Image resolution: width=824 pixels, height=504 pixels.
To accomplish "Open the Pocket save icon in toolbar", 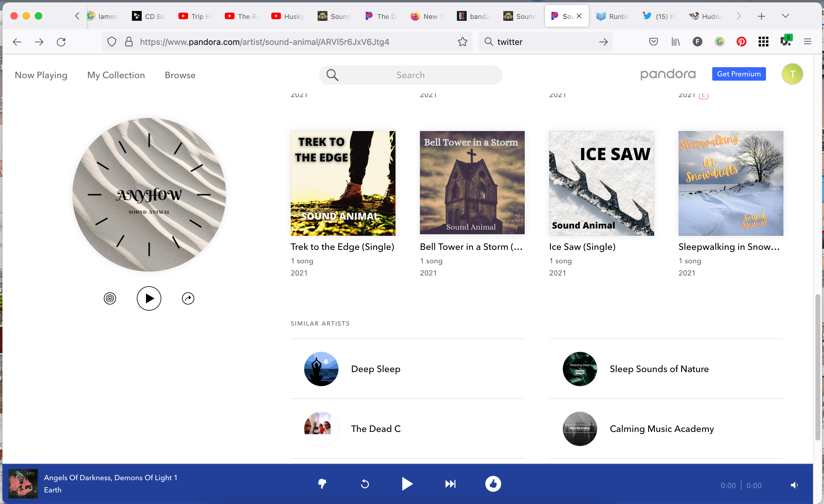I will pos(654,42).
